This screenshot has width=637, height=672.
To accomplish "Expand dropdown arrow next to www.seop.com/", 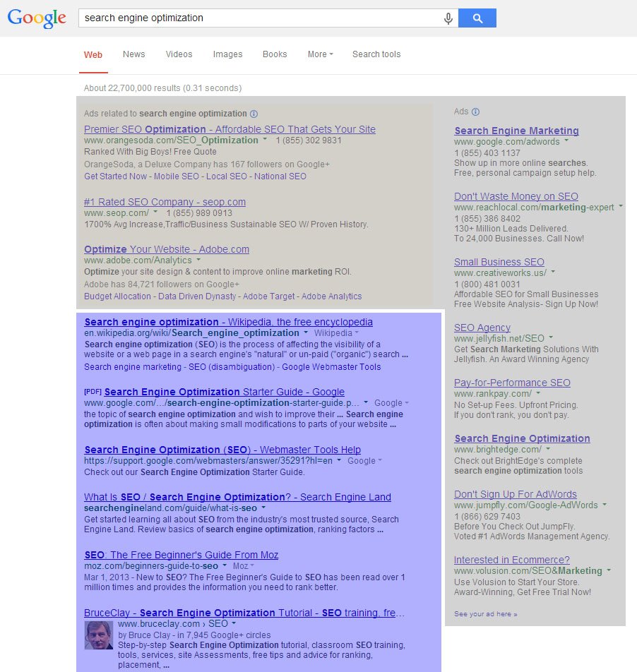I will coord(155,212).
